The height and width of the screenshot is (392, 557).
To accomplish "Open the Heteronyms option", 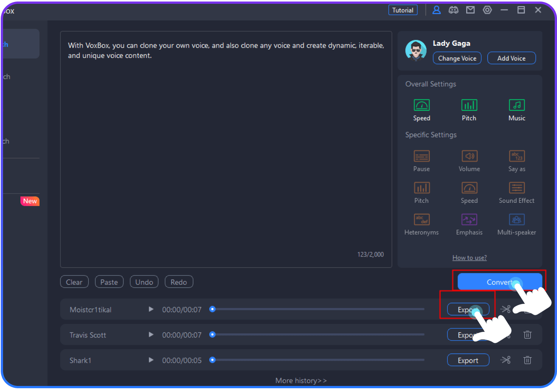I will pos(422,224).
